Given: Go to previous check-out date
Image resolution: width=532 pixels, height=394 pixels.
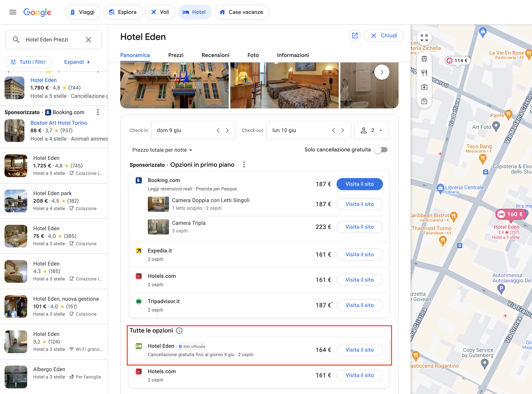Looking at the screenshot, I should (333, 130).
